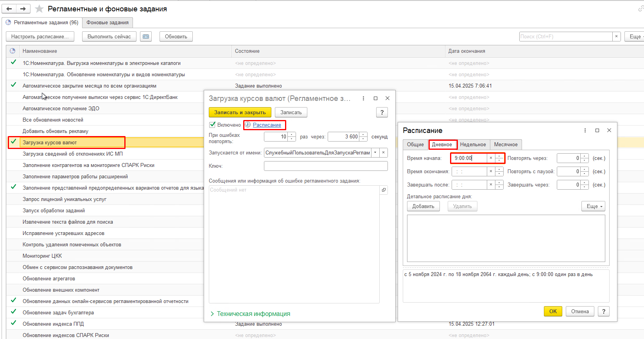
Task: Adjust the retry count stepper with value 10
Action: (x=292, y=136)
